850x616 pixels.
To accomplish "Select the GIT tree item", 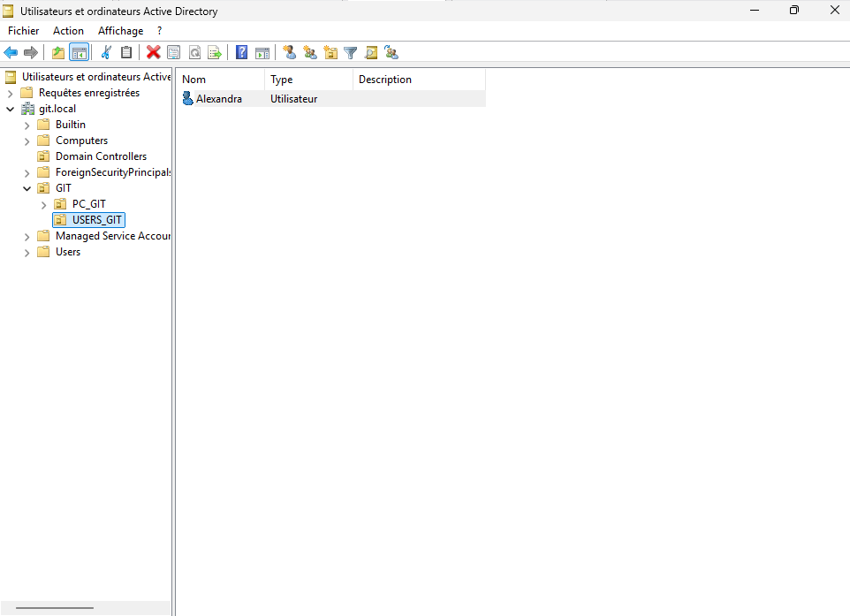I will pos(64,188).
